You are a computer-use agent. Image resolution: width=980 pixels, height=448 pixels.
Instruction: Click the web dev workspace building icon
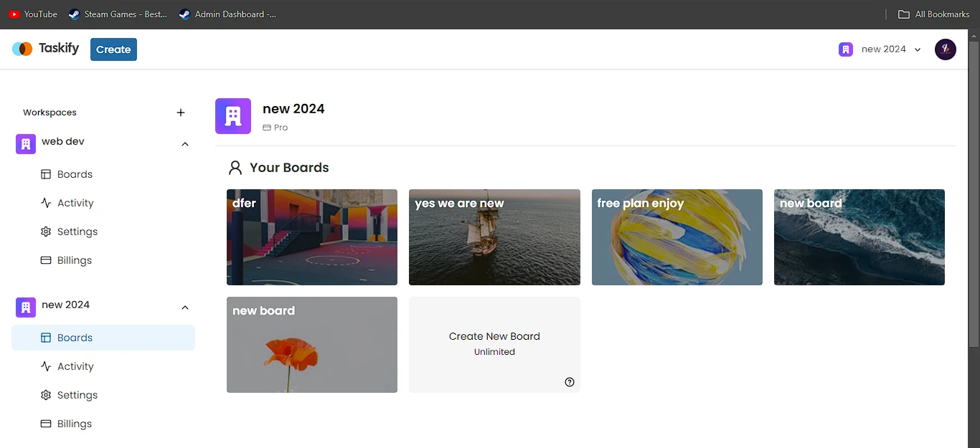click(26, 144)
